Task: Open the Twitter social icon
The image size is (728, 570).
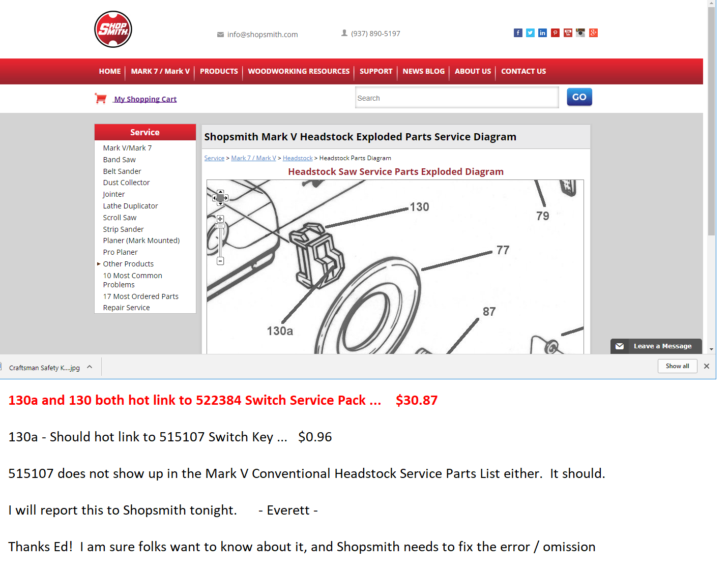Action: pyautogui.click(x=530, y=33)
